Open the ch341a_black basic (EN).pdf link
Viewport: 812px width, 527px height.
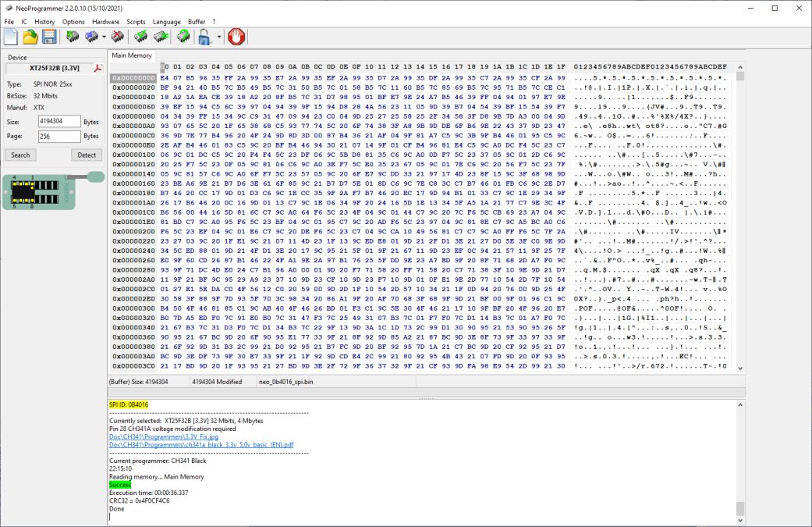[201, 444]
